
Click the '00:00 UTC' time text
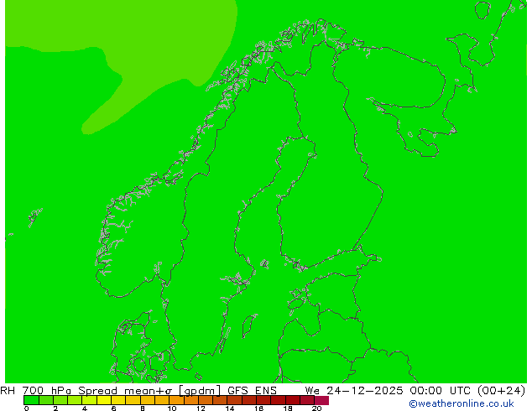tap(440, 391)
